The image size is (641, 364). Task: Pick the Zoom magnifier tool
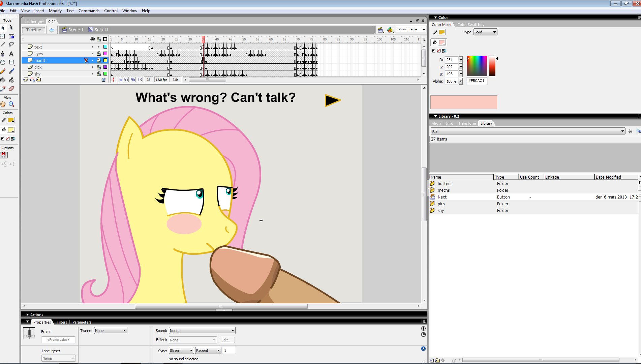pyautogui.click(x=11, y=104)
